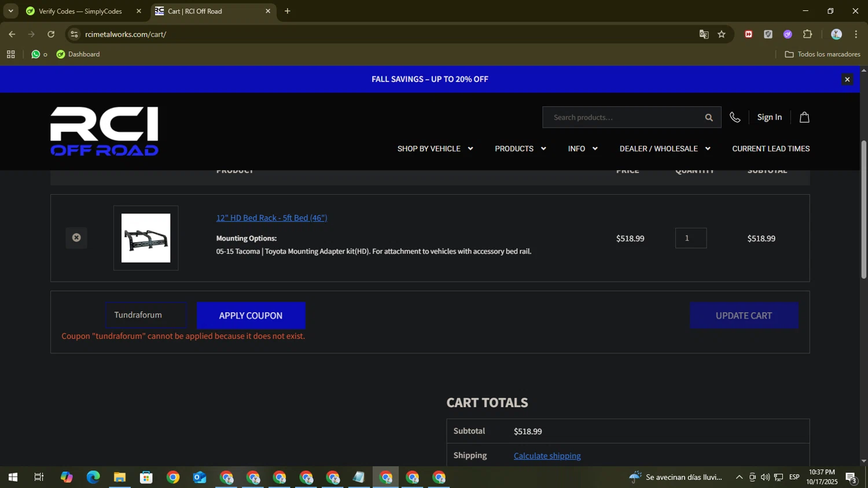
Task: Open the shopping bag cart icon
Action: [804, 117]
